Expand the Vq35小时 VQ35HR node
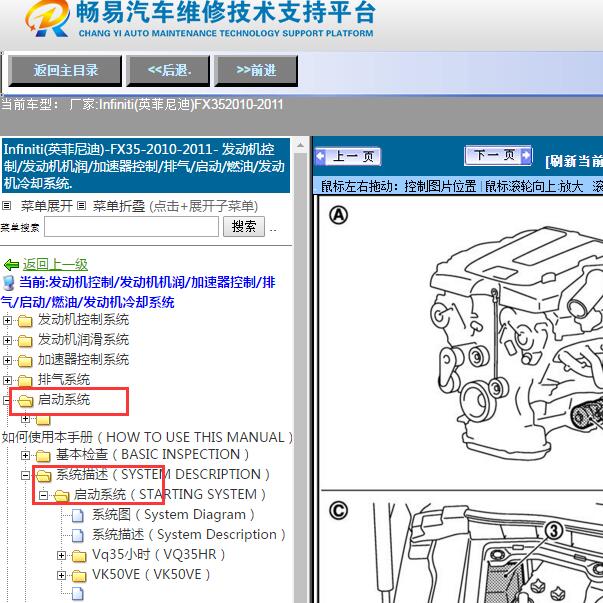 click(x=62, y=556)
